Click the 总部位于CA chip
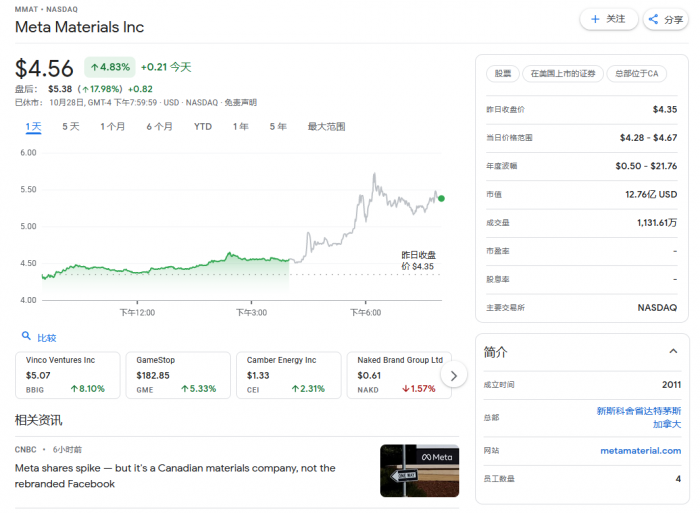 pos(637,73)
